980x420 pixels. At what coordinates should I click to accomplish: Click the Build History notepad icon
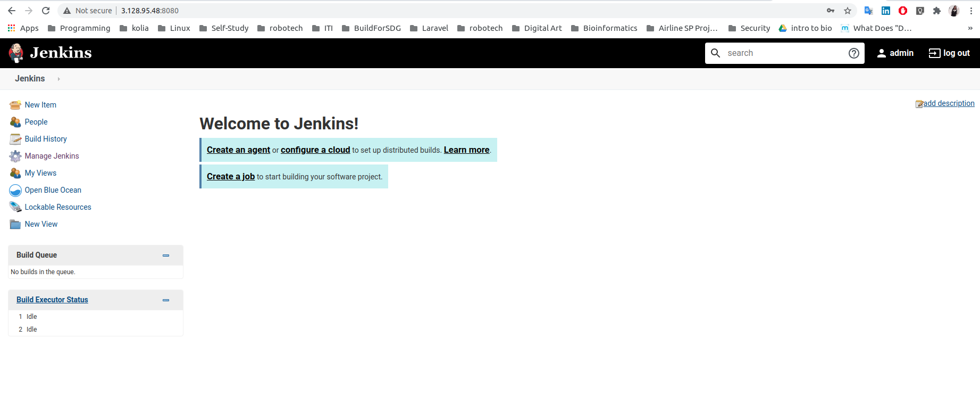click(15, 139)
